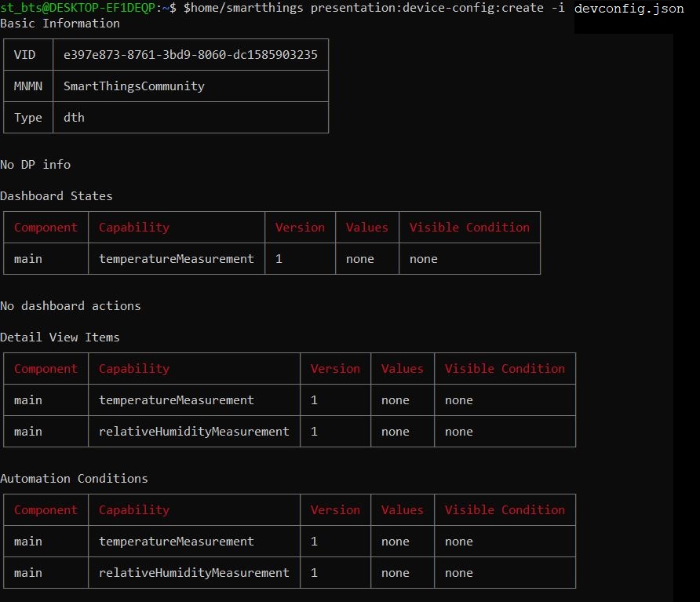Click Visible Condition header in Automation Conditions

tap(505, 509)
